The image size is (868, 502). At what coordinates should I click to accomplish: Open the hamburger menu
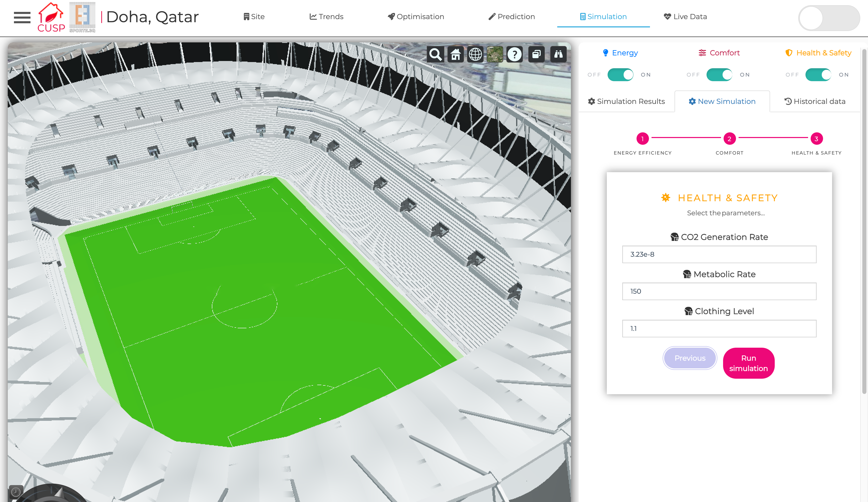(22, 17)
